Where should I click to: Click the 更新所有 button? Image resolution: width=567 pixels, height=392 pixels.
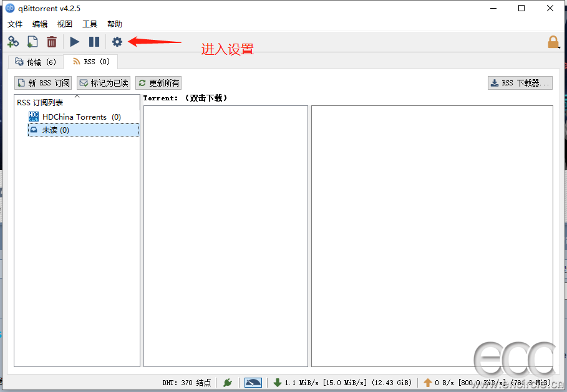[158, 83]
